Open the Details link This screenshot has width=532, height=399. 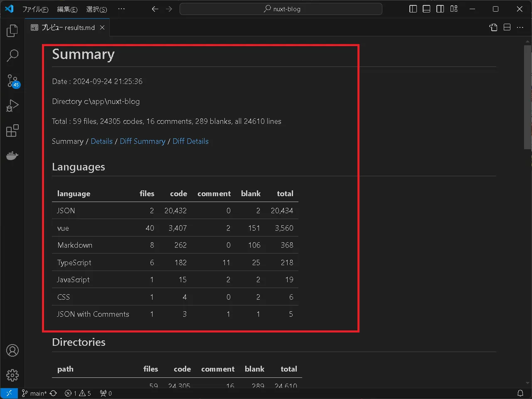coord(102,141)
